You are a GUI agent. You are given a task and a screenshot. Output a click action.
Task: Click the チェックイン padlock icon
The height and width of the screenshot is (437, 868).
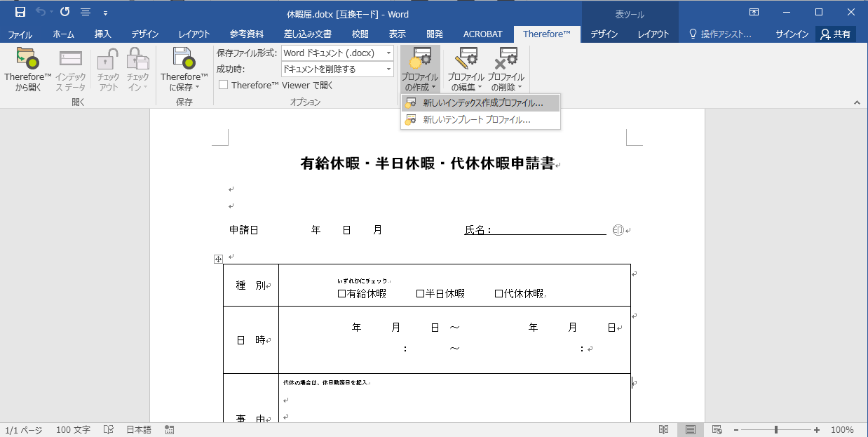pos(137,59)
